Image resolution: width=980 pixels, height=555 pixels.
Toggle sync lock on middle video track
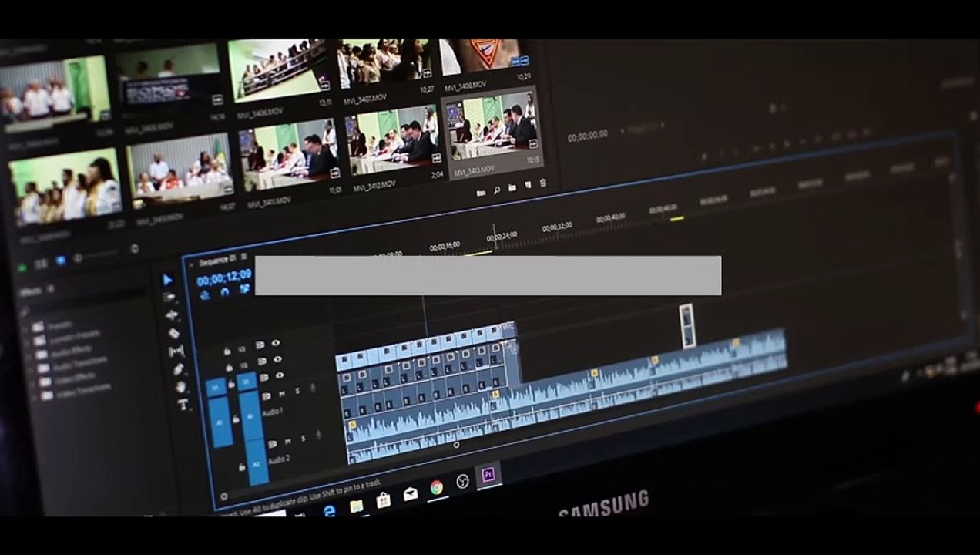(x=263, y=361)
